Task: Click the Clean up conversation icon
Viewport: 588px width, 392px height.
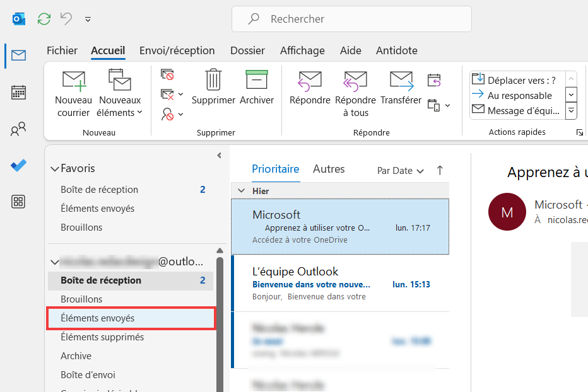Action: click(167, 94)
